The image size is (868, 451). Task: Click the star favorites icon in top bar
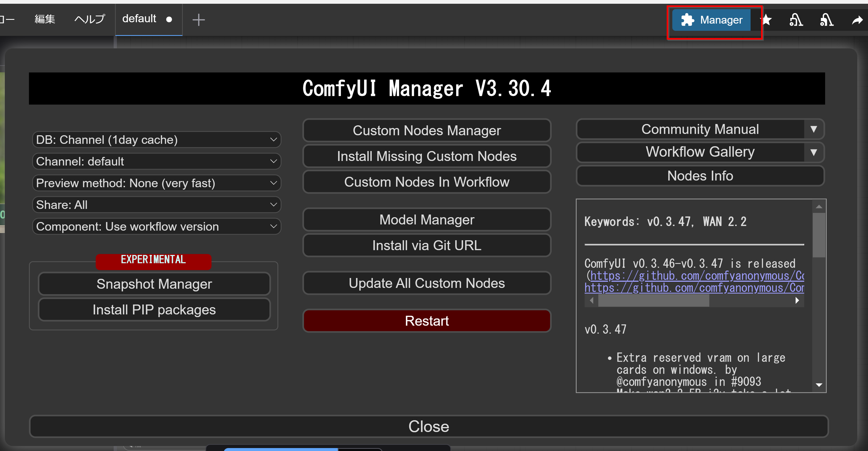[767, 20]
